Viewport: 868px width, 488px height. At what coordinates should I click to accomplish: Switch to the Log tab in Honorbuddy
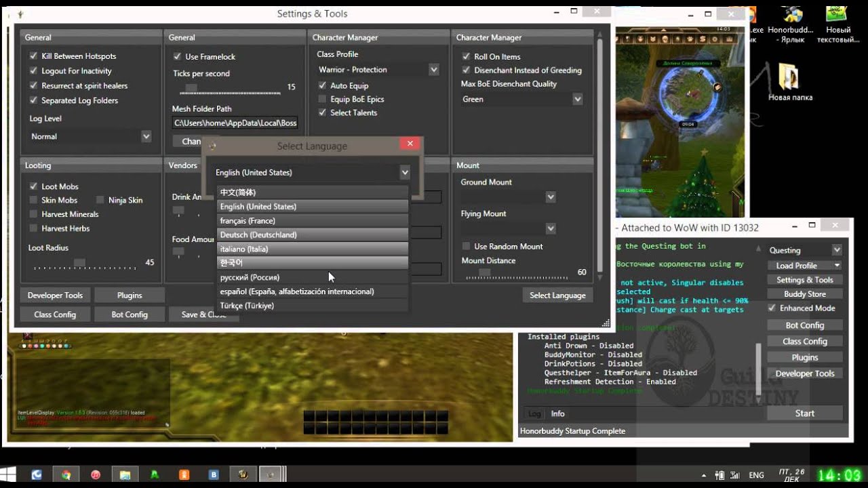534,413
